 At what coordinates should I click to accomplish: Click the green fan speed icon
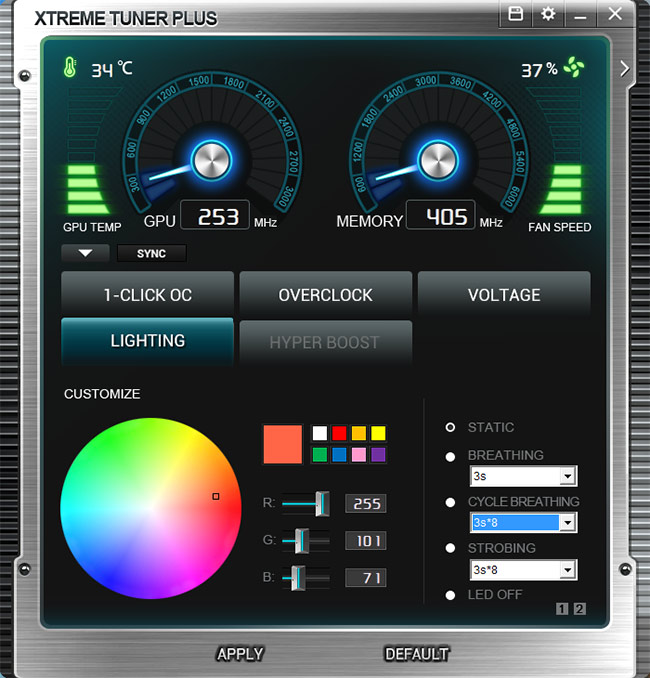[574, 68]
